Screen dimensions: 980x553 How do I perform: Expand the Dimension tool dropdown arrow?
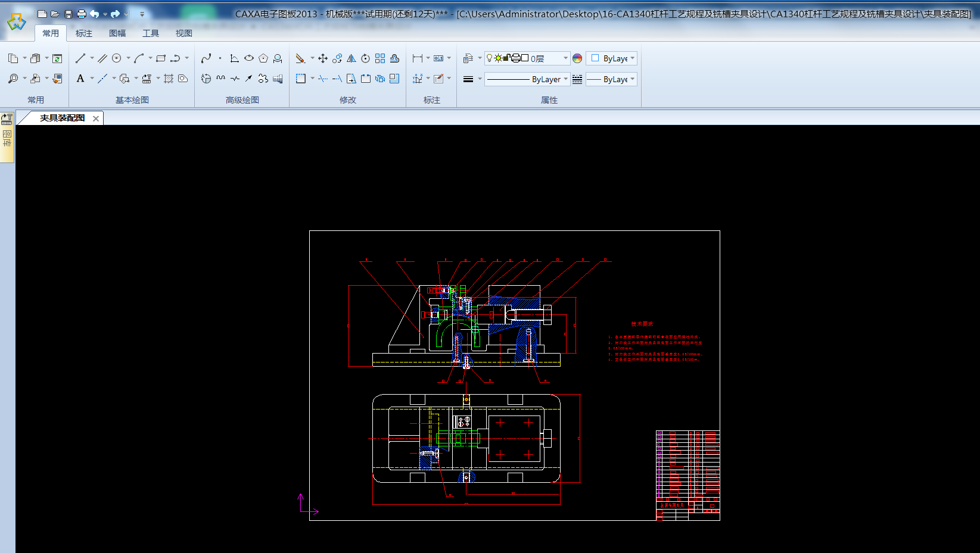(428, 58)
